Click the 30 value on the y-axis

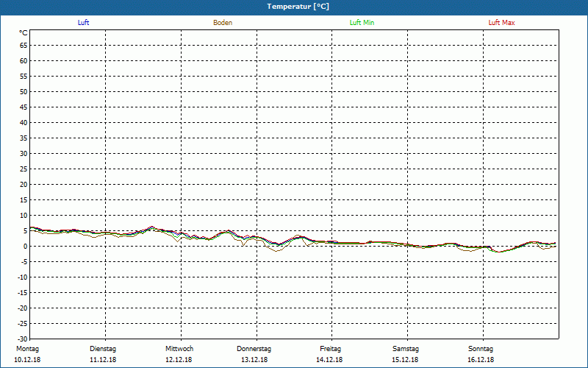(x=24, y=154)
